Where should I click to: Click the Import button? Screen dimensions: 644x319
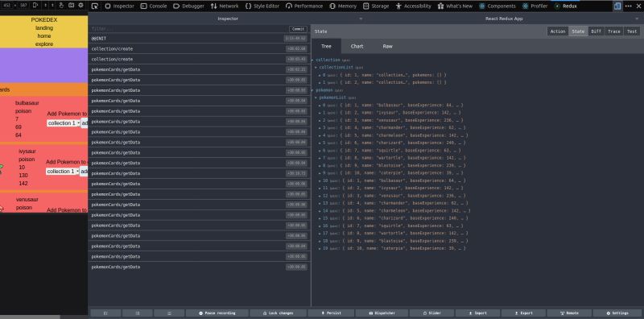[x=477, y=313]
